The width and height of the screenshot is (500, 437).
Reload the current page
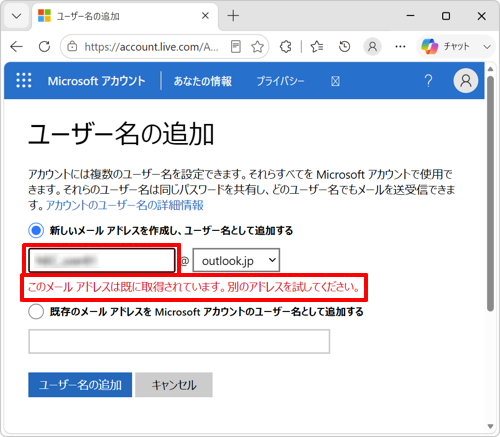44,47
